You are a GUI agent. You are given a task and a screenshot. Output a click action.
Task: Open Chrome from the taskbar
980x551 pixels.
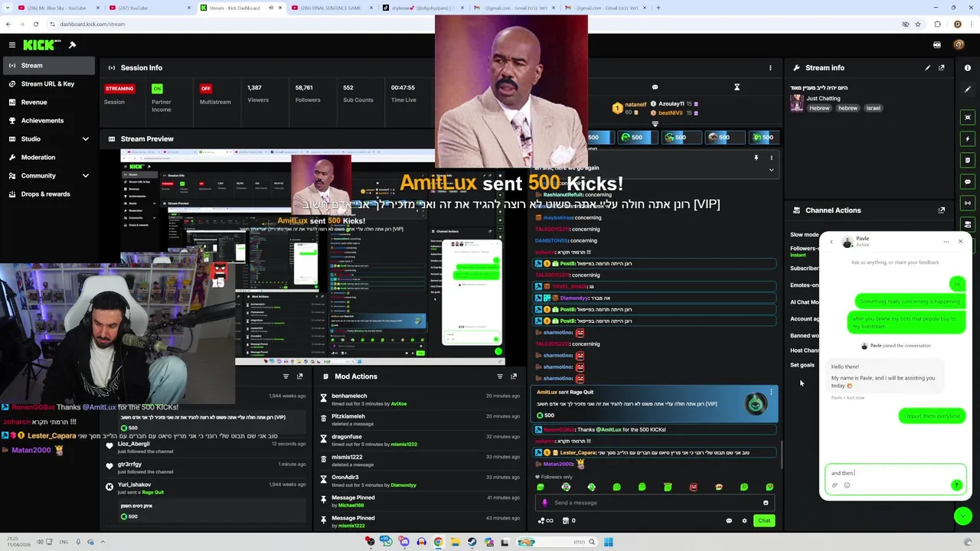point(438,542)
